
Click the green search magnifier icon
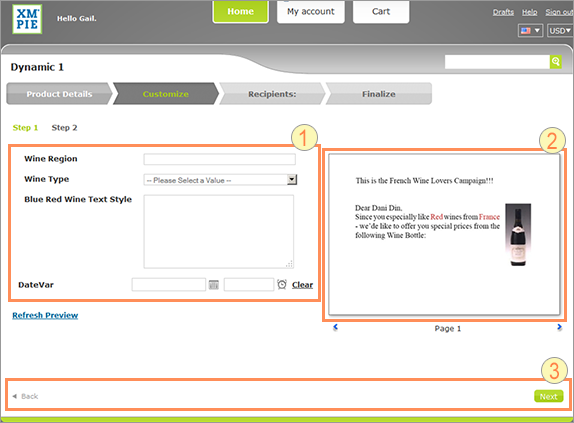(x=555, y=62)
